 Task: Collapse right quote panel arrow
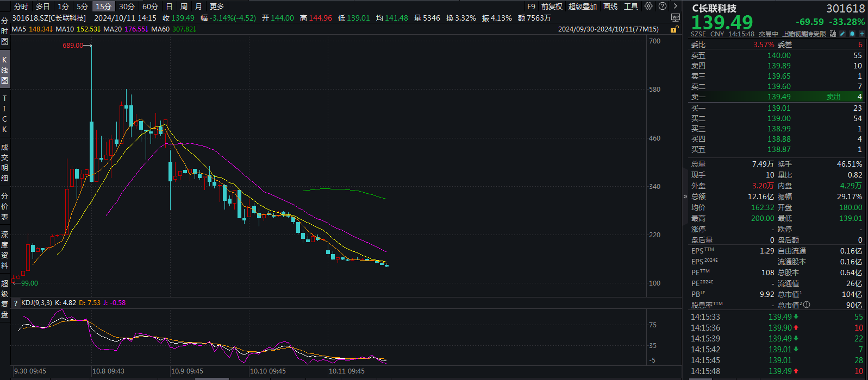point(685,197)
